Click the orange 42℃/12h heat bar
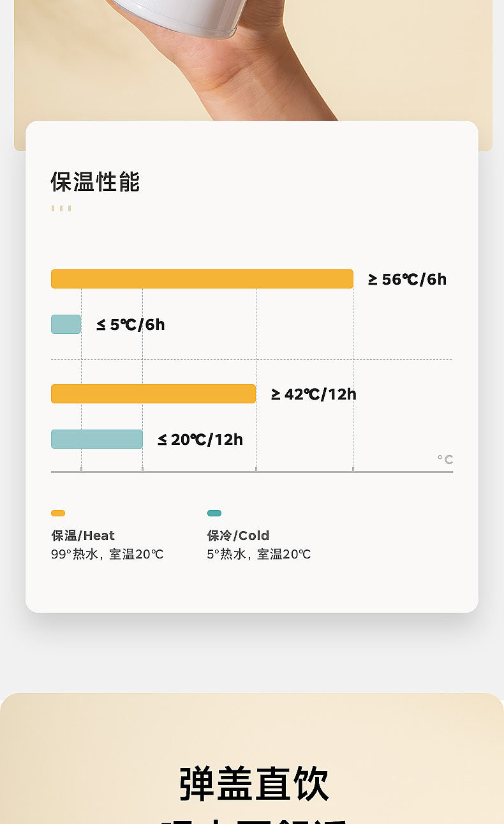504x824 pixels. [x=153, y=394]
